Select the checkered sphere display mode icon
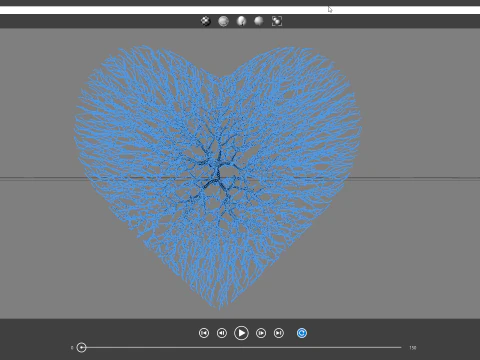 206,21
